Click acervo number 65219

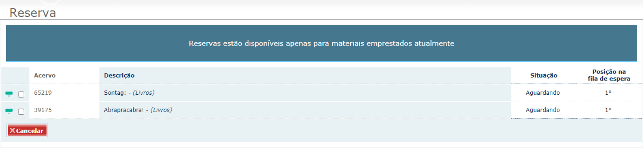[43, 93]
